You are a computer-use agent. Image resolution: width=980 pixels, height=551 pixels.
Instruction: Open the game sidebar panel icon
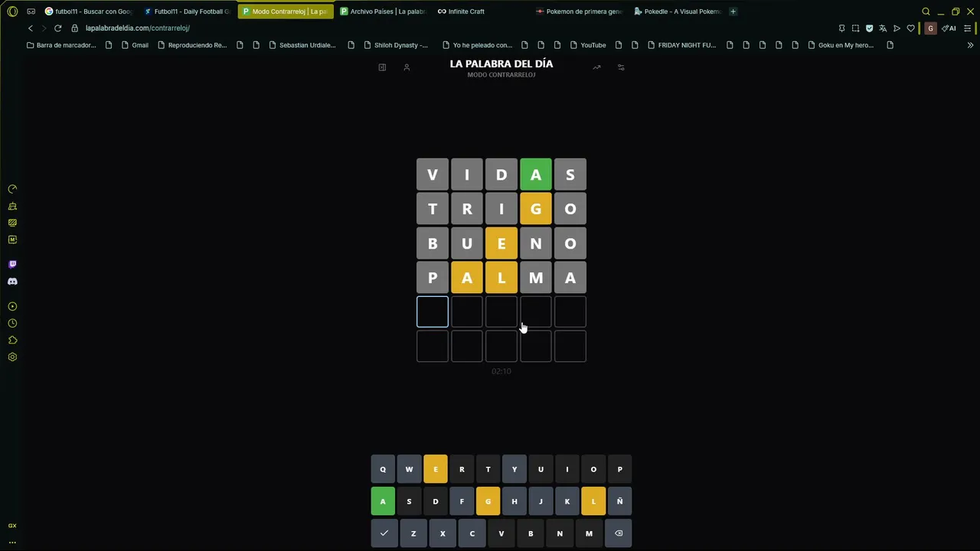coord(382,67)
